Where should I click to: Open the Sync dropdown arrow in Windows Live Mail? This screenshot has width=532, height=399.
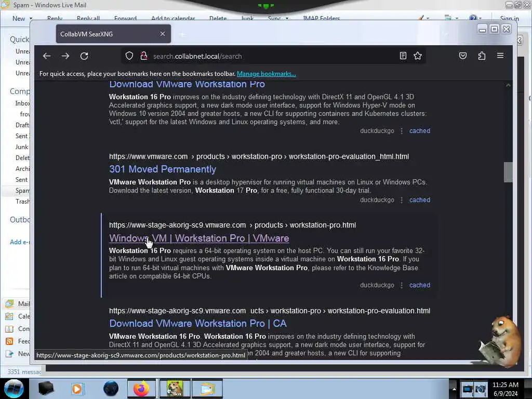point(287,19)
